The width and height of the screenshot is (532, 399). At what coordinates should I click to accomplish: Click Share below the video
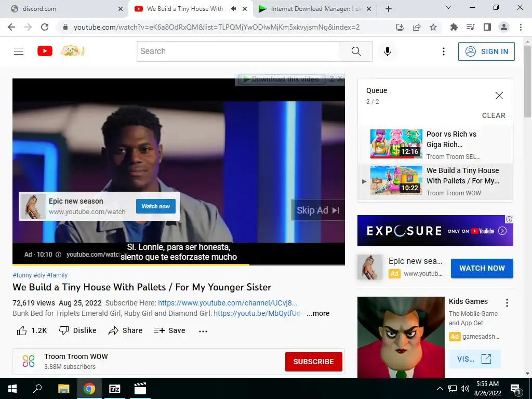pos(125,330)
